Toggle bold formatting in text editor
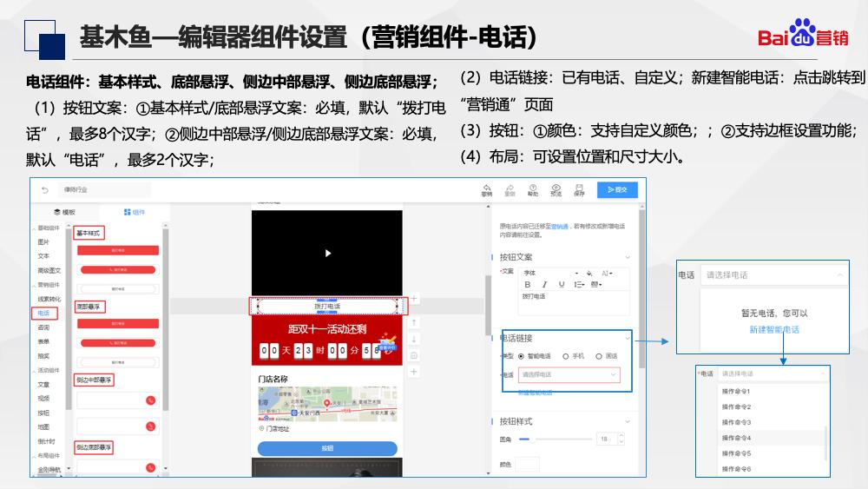This screenshot has height=489, width=868. (527, 284)
